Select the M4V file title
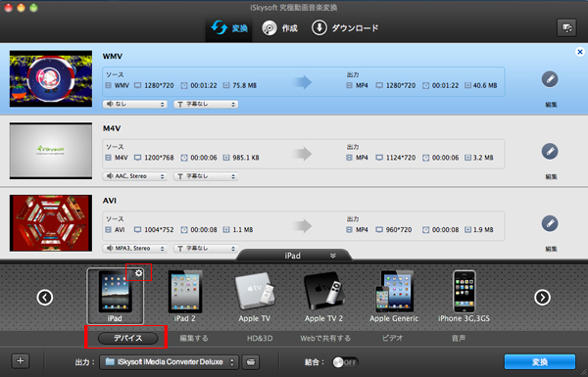Viewport: 588px width, 377px height. tap(112, 128)
